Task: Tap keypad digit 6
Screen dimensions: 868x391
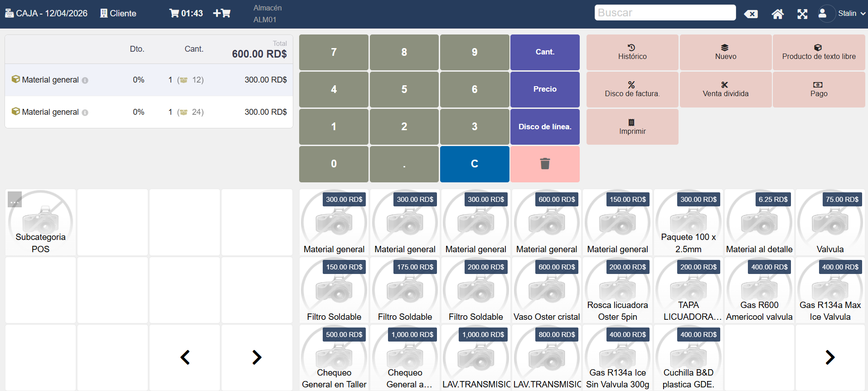Action: (x=475, y=89)
